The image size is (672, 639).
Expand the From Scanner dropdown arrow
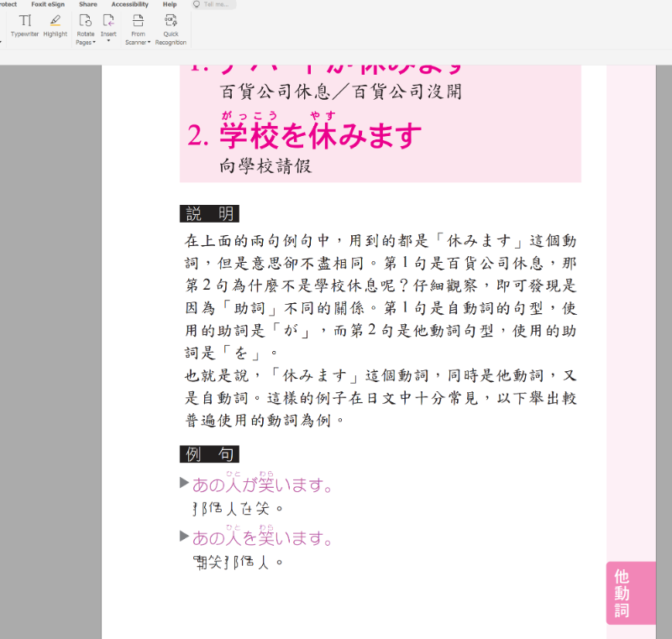(x=149, y=43)
